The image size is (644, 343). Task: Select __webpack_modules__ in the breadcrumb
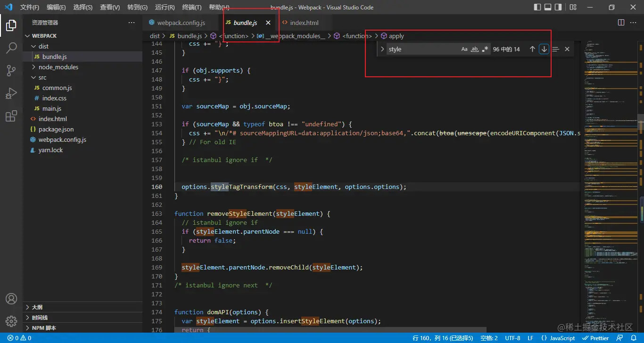295,36
